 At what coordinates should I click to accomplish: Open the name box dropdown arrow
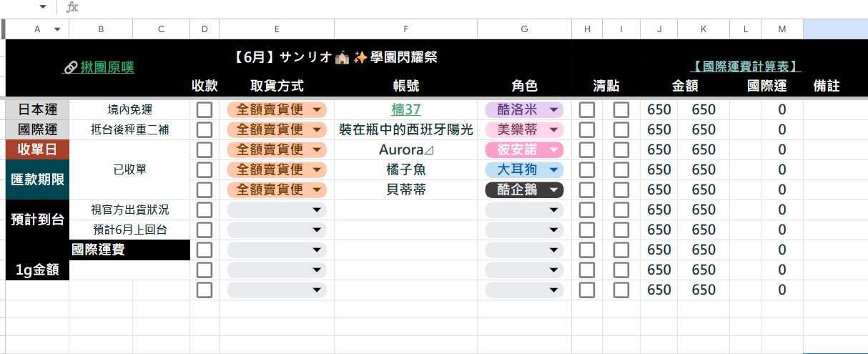click(x=43, y=7)
